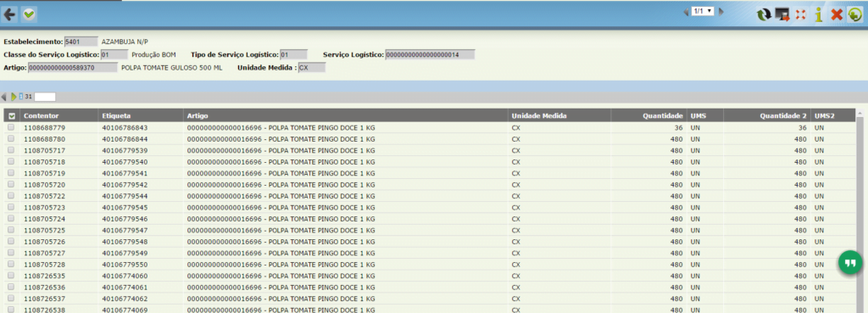Click the POLPA TOMATE GULOSO 500 ML label
The height and width of the screenshot is (313, 868).
point(171,68)
